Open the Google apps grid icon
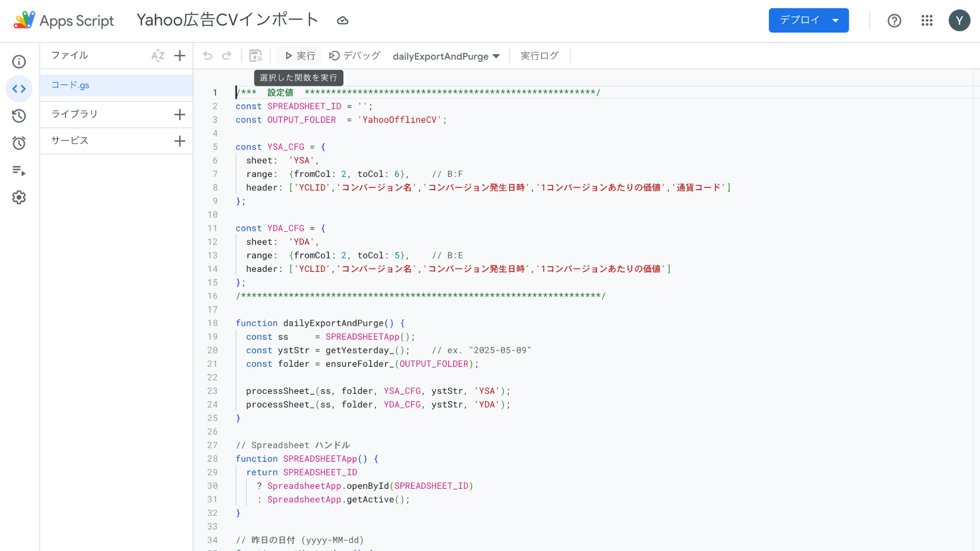The height and width of the screenshot is (551, 980). pyautogui.click(x=927, y=20)
